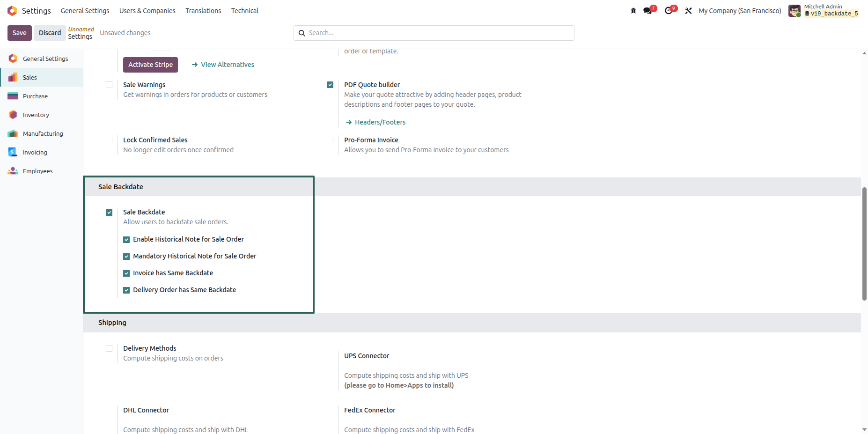Select the General Settings sidebar icon
The width and height of the screenshot is (868, 434).
(x=13, y=59)
